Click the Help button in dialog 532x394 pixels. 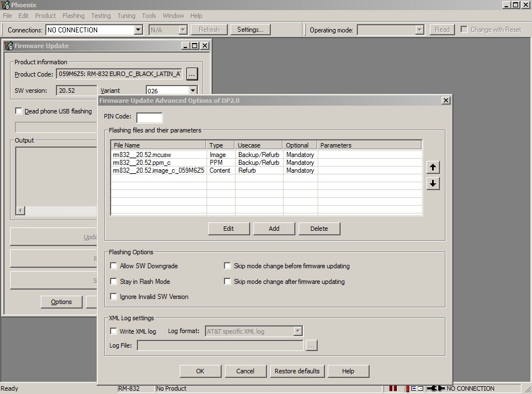point(348,371)
